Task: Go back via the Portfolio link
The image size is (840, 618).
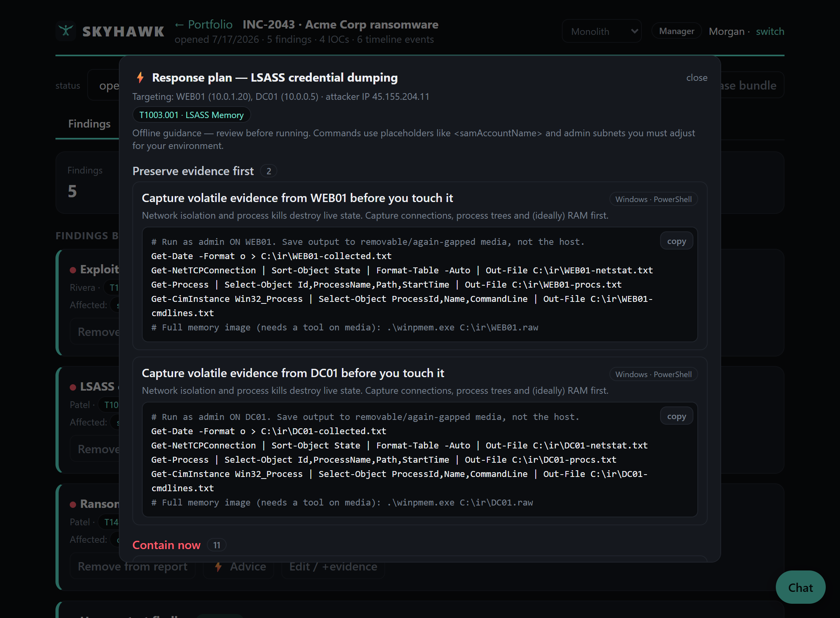Action: pyautogui.click(x=204, y=25)
